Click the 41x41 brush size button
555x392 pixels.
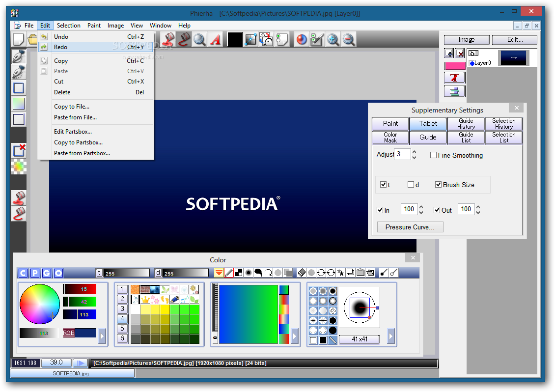359,339
